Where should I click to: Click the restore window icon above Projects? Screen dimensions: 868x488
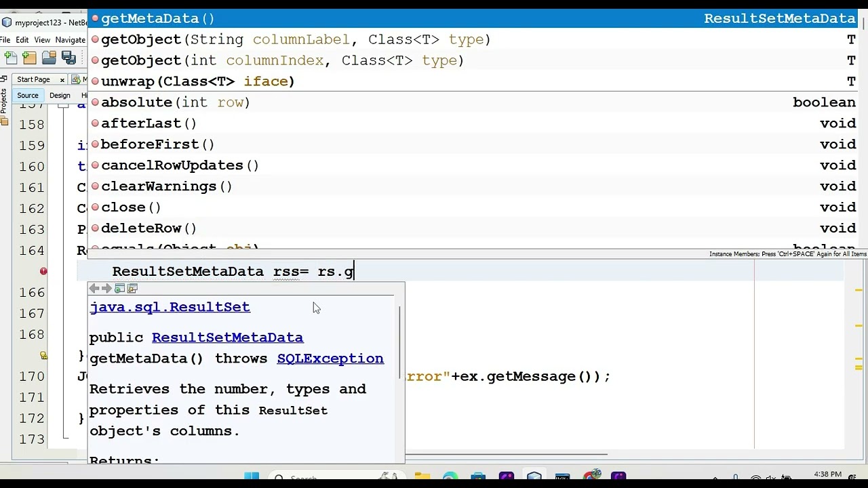(3, 79)
